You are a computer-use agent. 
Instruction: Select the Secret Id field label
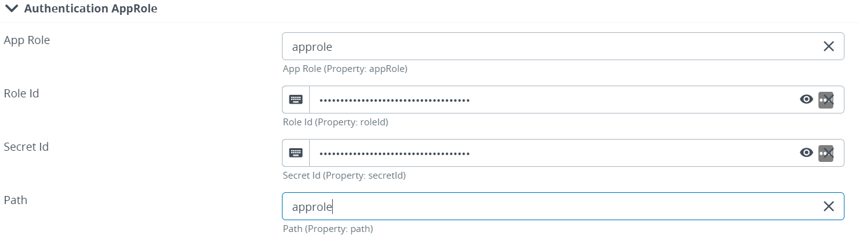point(26,147)
